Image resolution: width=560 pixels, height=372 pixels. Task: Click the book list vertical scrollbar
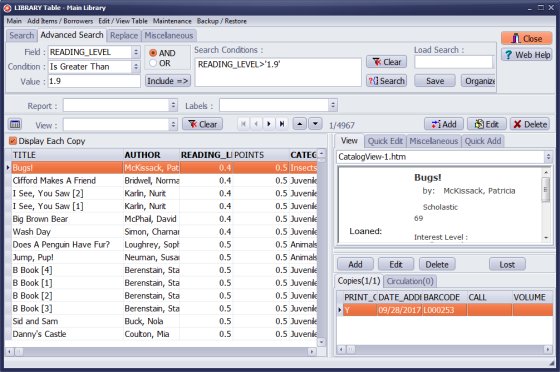click(x=321, y=248)
